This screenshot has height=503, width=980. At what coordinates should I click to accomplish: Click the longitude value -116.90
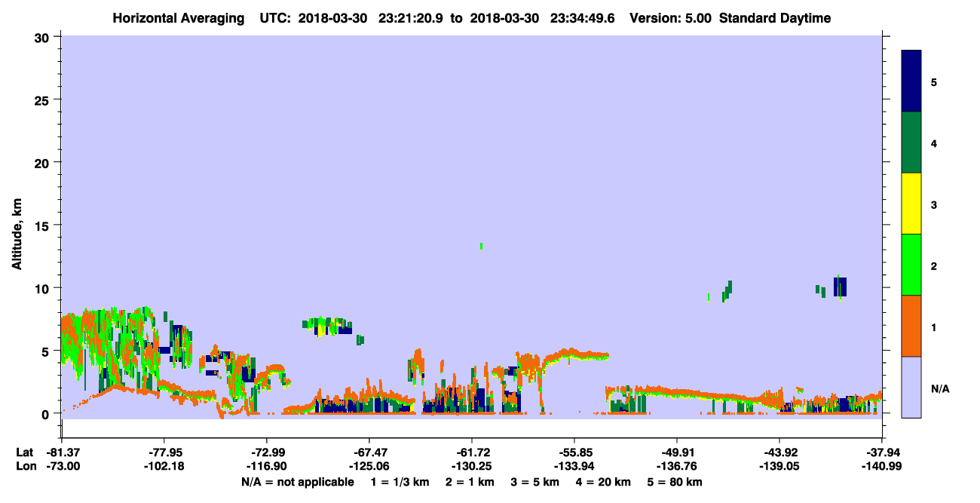(x=266, y=466)
